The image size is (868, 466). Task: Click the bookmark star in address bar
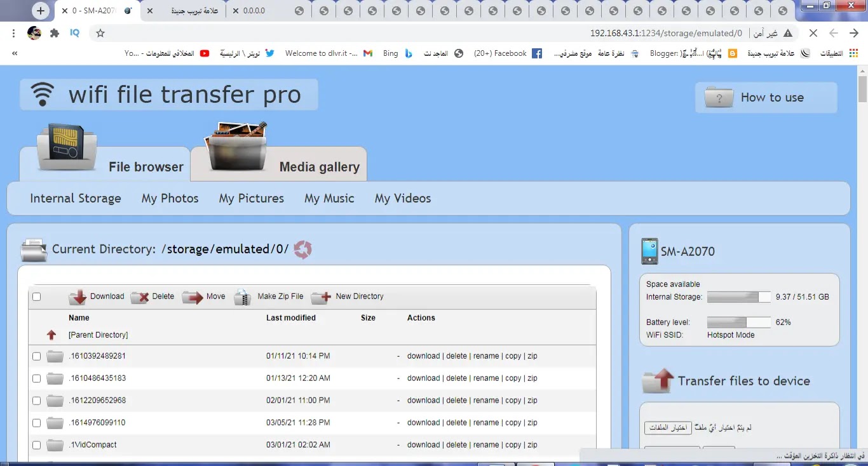pyautogui.click(x=100, y=33)
